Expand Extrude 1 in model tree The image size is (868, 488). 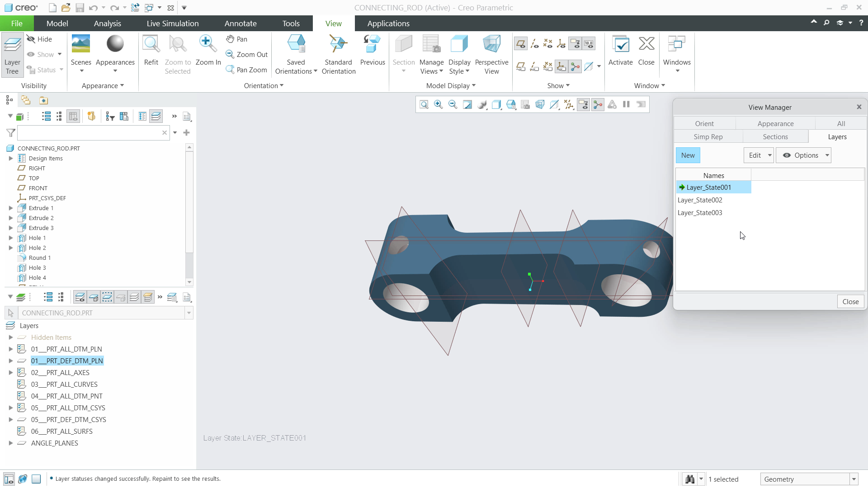pos(11,208)
